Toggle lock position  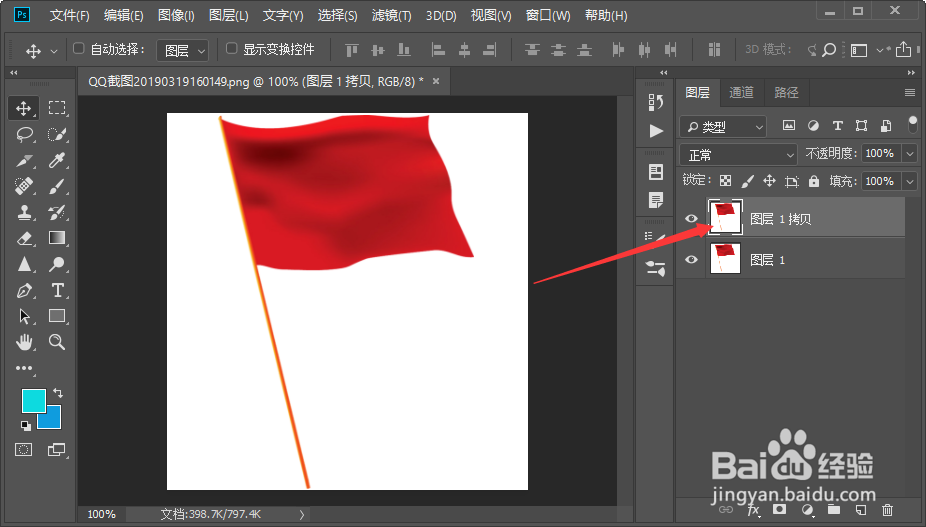click(x=769, y=181)
